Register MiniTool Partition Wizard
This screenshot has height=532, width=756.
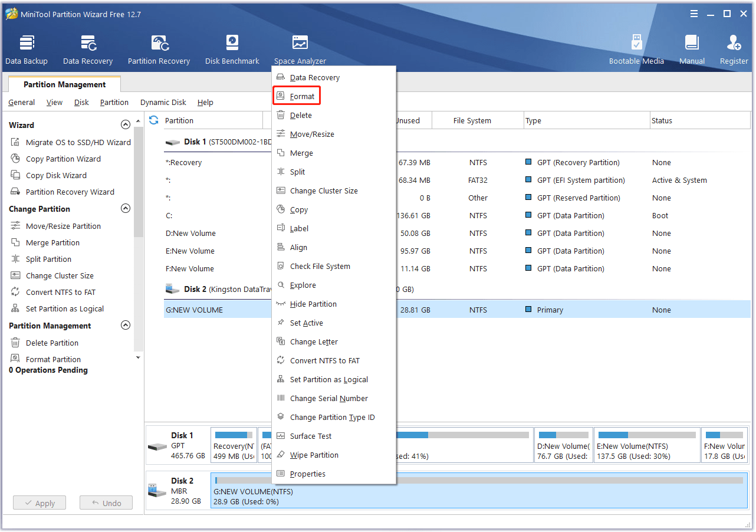tap(734, 47)
